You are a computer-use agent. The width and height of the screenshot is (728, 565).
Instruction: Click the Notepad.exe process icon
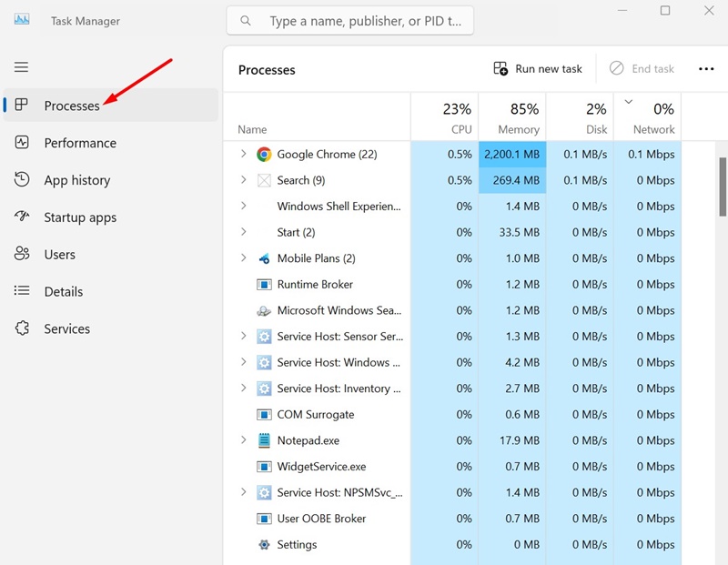pyautogui.click(x=264, y=440)
